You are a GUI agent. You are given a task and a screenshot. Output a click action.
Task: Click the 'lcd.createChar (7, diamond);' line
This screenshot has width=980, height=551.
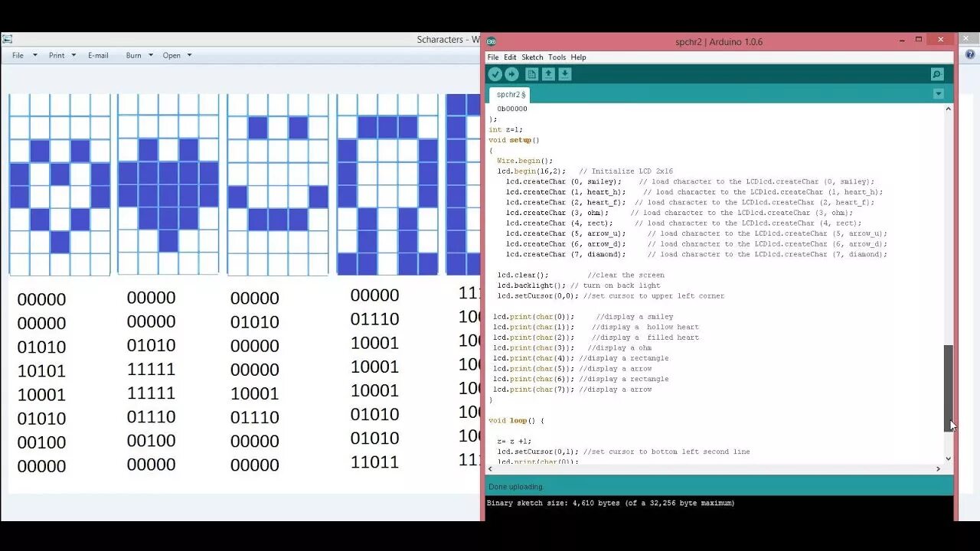[x=565, y=254]
